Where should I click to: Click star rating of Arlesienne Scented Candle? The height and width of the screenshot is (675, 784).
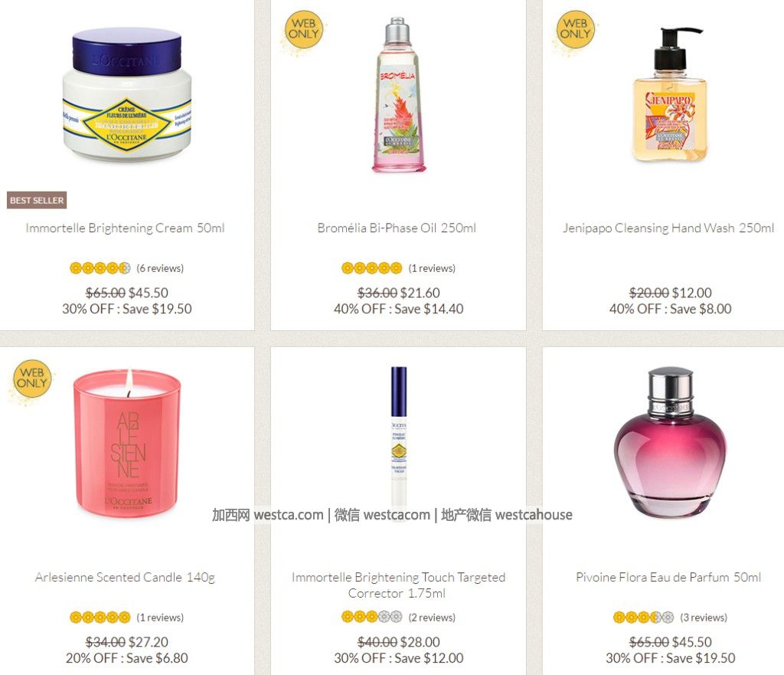[100, 618]
